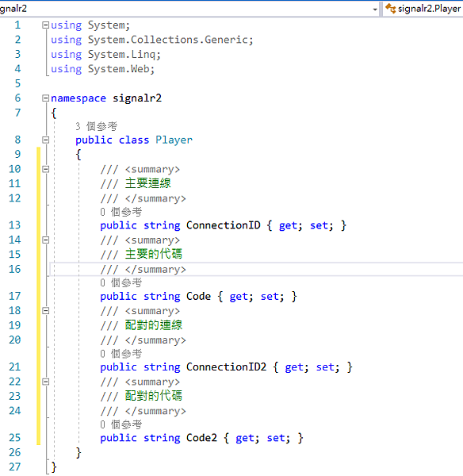Collapse the using directives block

tap(45, 25)
